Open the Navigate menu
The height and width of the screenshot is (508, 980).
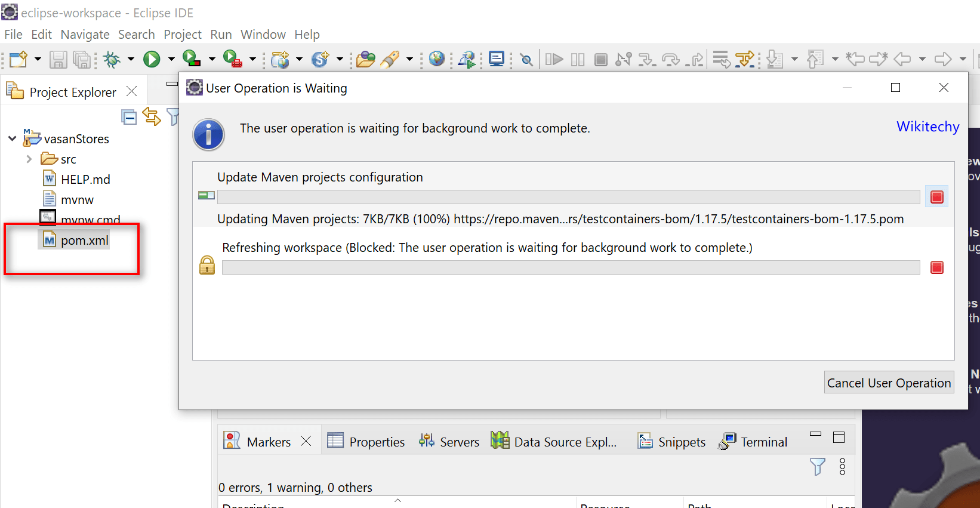click(85, 34)
